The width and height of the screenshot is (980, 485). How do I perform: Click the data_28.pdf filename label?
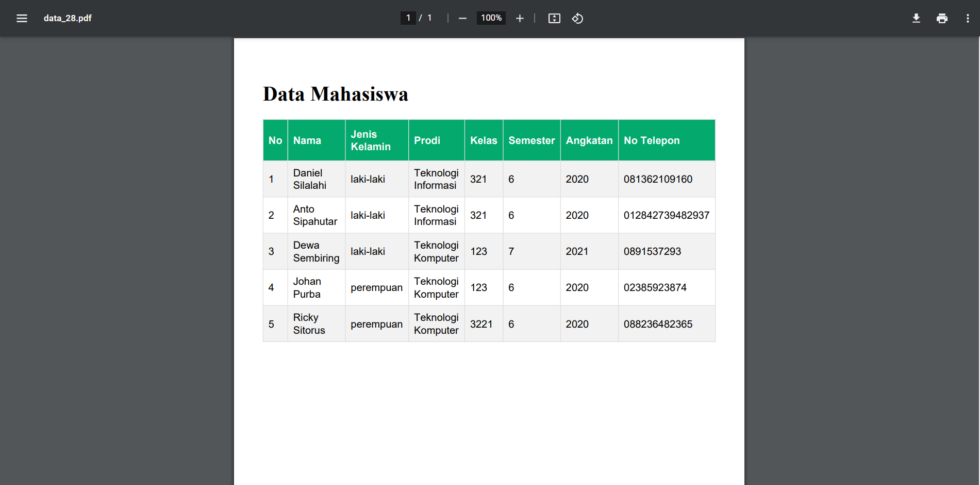[68, 18]
